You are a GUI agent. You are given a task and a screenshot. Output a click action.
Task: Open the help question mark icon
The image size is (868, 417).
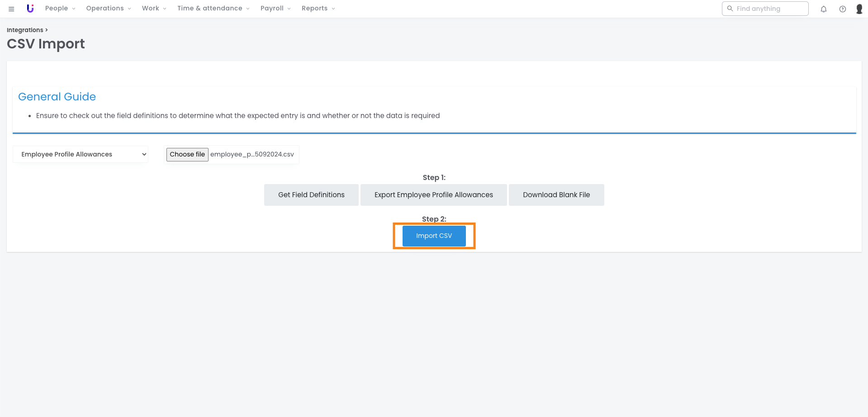tap(842, 9)
